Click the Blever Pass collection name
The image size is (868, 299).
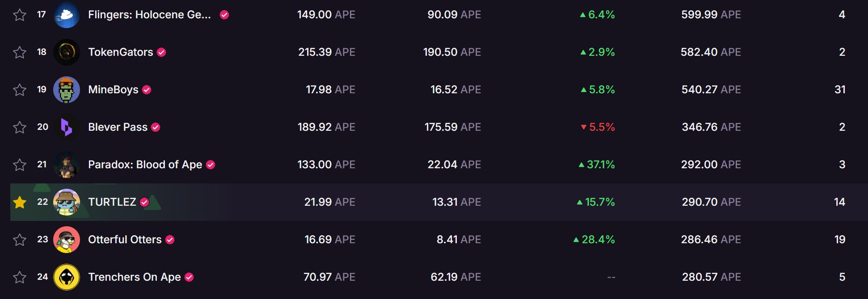point(118,127)
